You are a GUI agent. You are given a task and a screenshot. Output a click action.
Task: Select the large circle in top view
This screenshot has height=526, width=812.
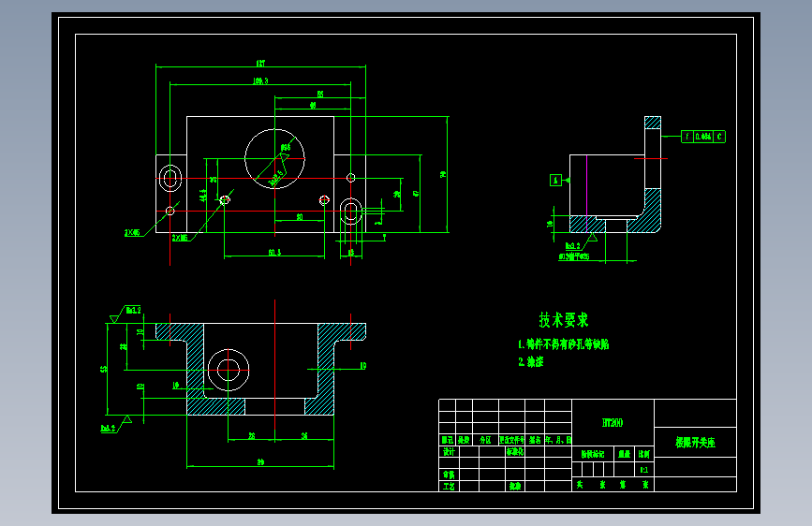(x=274, y=159)
